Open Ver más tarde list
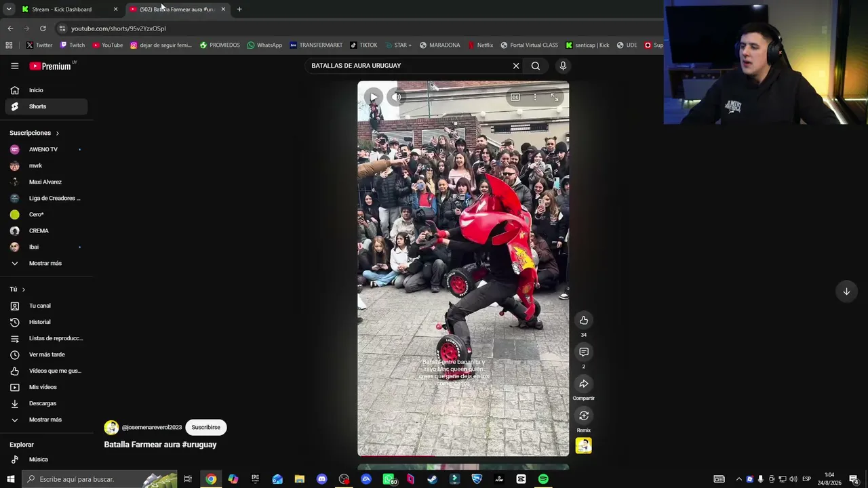Image resolution: width=868 pixels, height=488 pixels. coord(46,354)
